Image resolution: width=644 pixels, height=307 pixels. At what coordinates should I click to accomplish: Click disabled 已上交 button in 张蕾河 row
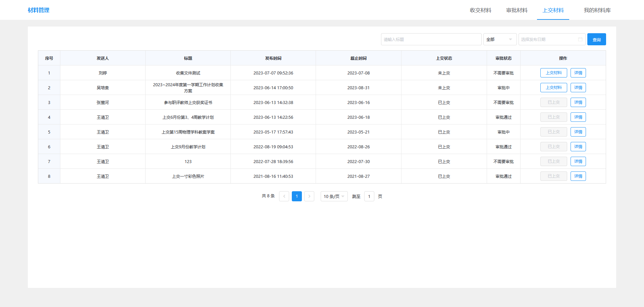[x=553, y=102]
